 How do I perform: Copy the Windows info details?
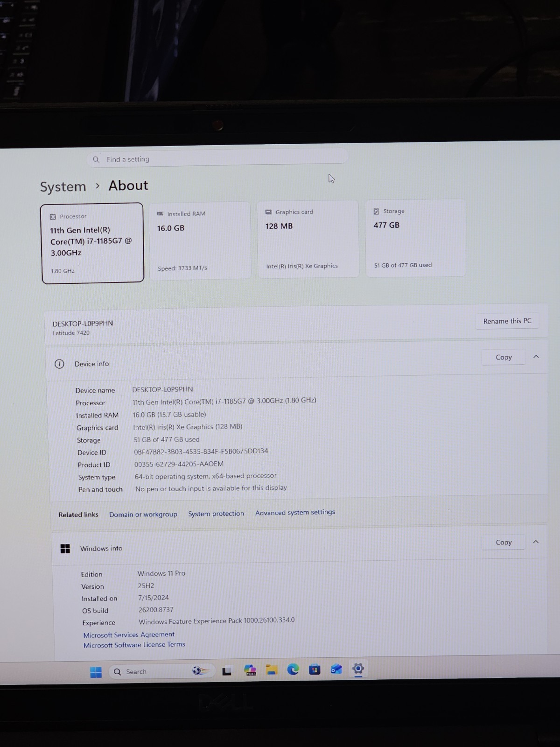click(x=504, y=542)
